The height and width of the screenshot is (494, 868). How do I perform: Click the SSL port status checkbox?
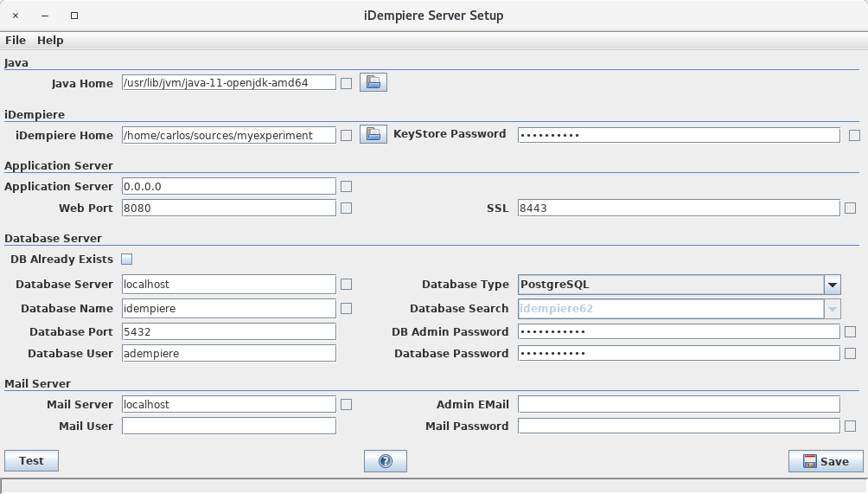(851, 209)
